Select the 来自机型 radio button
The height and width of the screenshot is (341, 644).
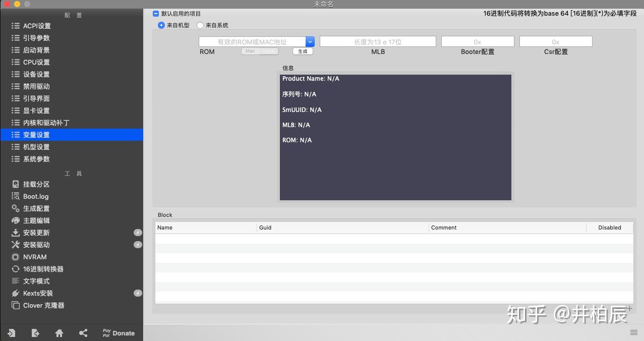[x=162, y=25]
